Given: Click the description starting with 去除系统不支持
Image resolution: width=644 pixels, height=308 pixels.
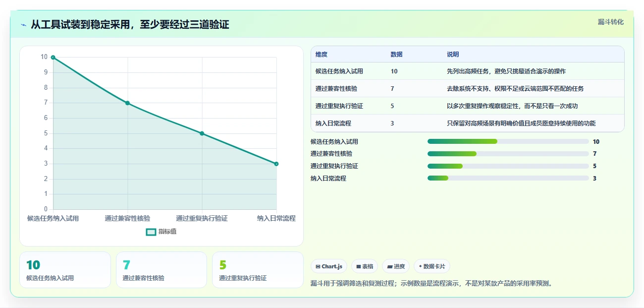Looking at the screenshot, I should point(515,89).
